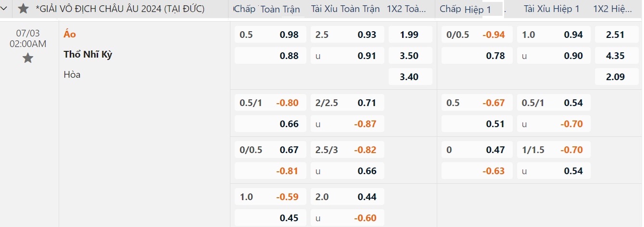Choose first-half draw odds 2.09
Screen dimensions: 644x227
click(x=616, y=77)
